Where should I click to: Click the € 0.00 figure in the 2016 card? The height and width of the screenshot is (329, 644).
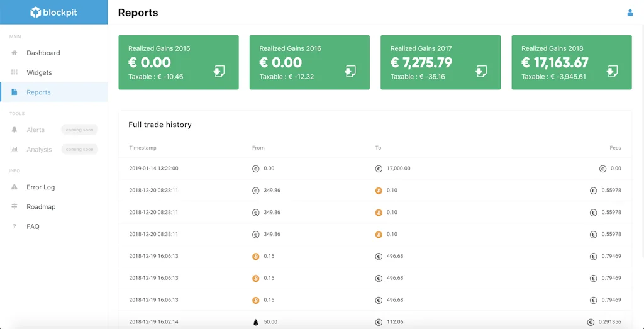click(280, 62)
